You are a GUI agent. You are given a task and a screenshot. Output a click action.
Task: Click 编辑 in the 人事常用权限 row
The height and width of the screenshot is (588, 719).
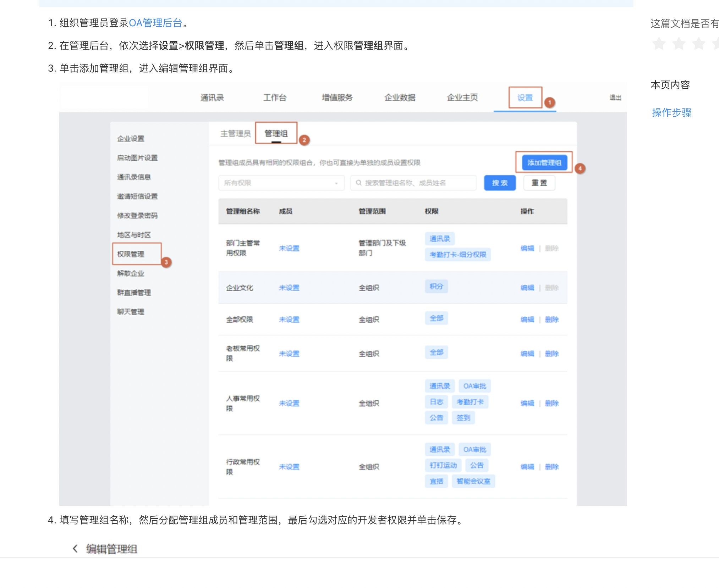click(x=527, y=403)
